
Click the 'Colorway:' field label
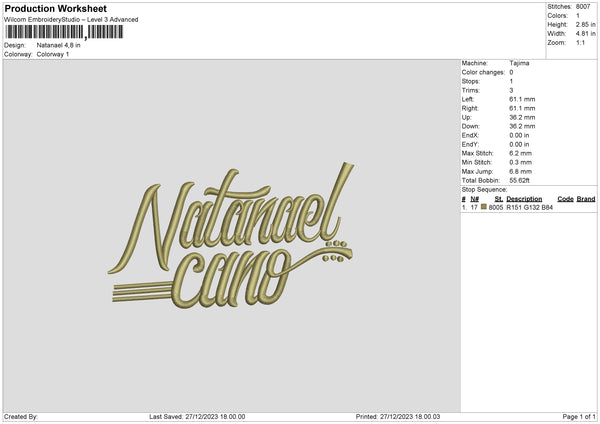click(18, 54)
